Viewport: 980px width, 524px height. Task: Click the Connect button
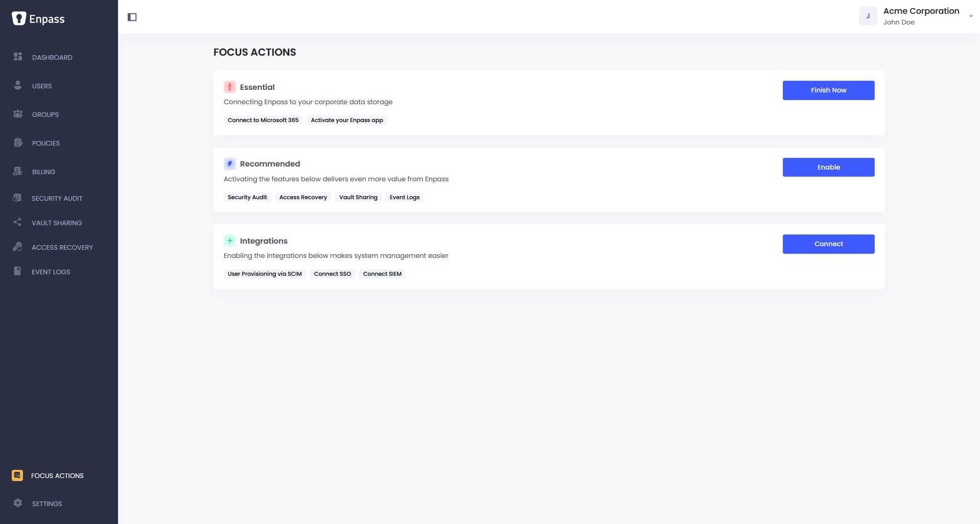pyautogui.click(x=828, y=244)
